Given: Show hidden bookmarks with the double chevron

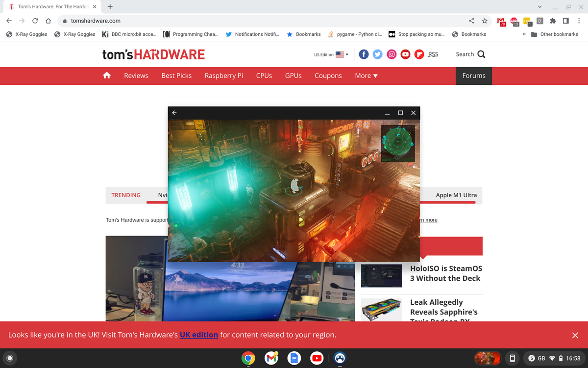Looking at the screenshot, I should point(524,34).
